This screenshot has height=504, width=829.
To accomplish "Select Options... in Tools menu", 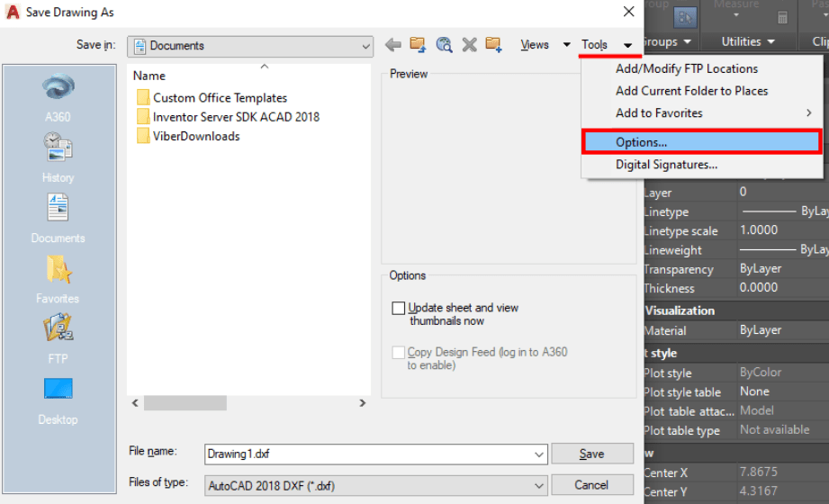I will pos(701,142).
